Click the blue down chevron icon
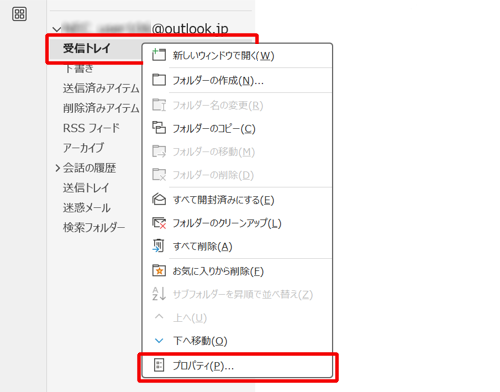The image size is (500, 392). pos(159,341)
